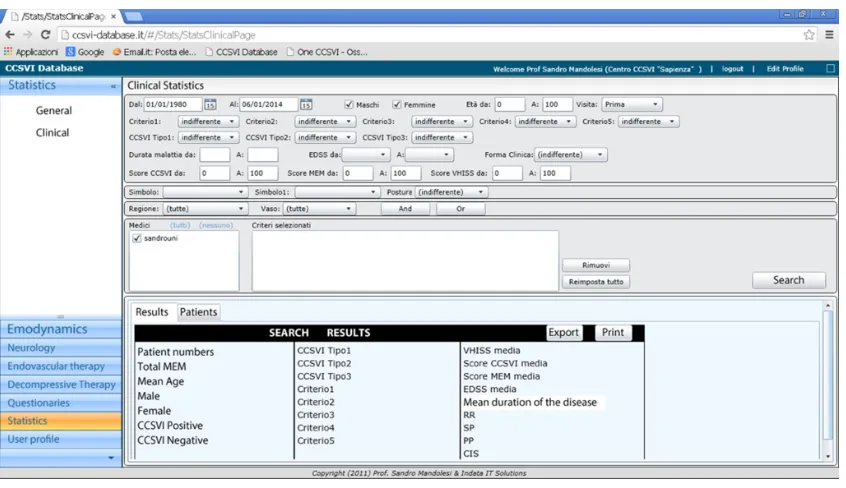This screenshot has width=846, height=488.
Task: Open the Postura dropdown
Action: coord(452,192)
